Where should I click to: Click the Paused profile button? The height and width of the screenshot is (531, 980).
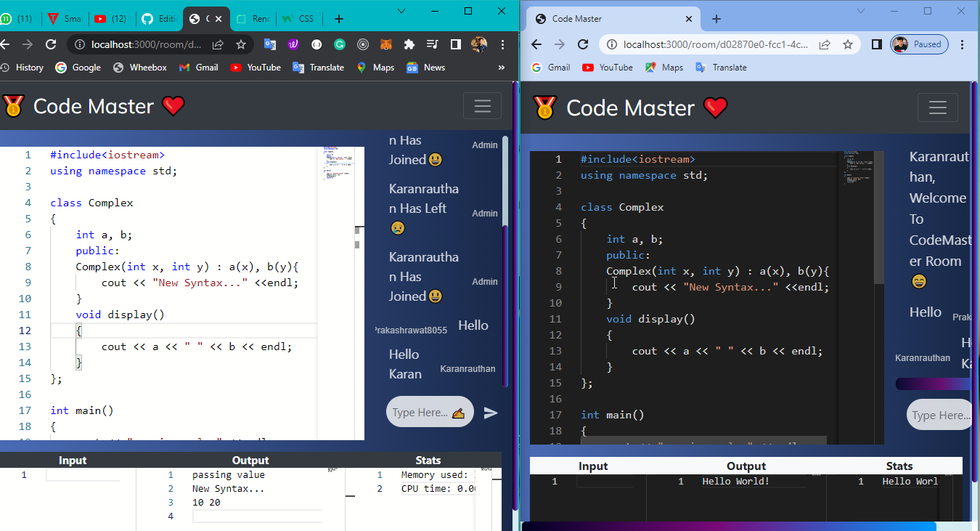[x=919, y=44]
